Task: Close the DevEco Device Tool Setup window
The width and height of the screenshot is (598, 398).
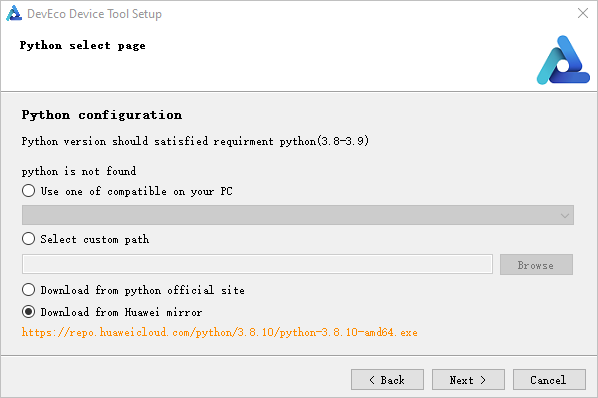Action: [x=582, y=13]
